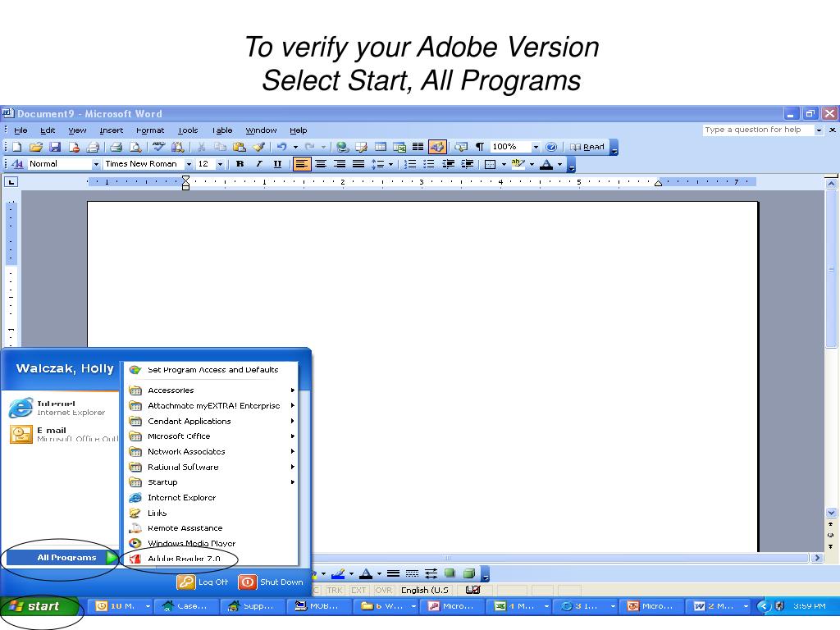Click the Columns toolbar icon
This screenshot has width=840, height=630.
point(418,147)
